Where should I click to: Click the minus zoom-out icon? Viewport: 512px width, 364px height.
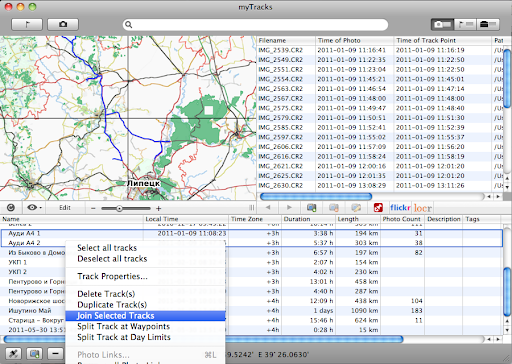tap(93, 209)
